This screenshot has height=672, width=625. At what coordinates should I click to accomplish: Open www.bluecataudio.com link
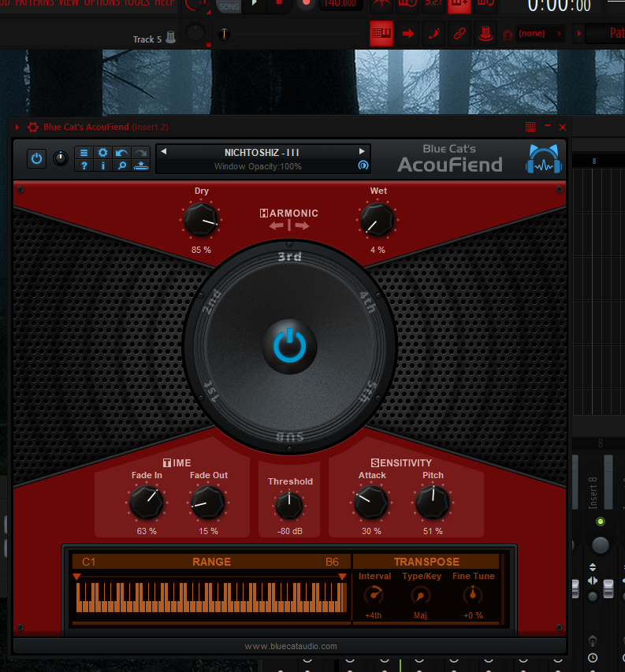291,646
